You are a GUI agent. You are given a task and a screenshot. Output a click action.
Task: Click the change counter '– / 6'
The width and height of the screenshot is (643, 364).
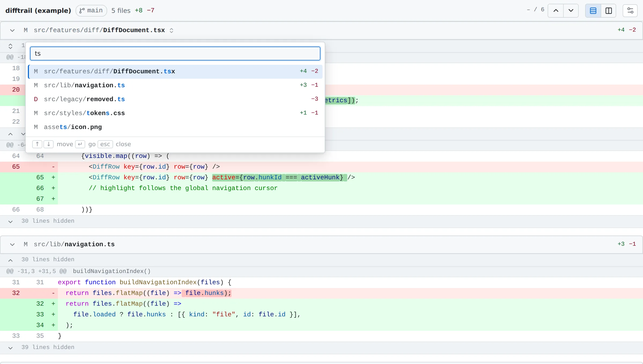point(536,10)
